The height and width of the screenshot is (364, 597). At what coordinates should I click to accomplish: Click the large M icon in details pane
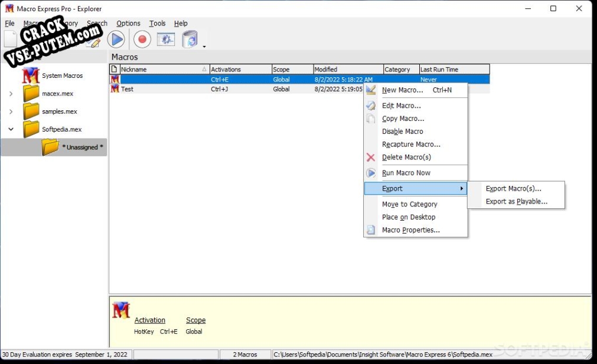[121, 310]
